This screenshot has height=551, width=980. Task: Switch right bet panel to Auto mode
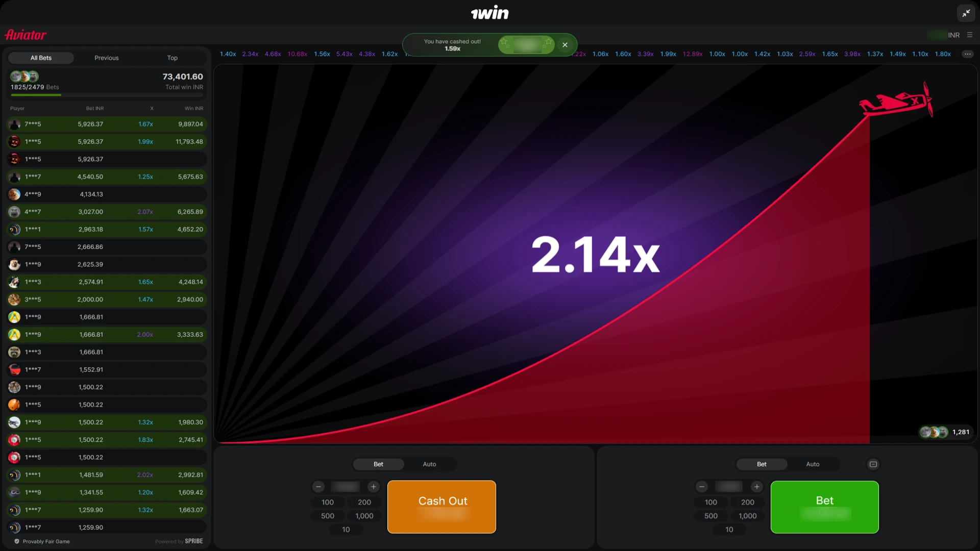[x=813, y=464]
